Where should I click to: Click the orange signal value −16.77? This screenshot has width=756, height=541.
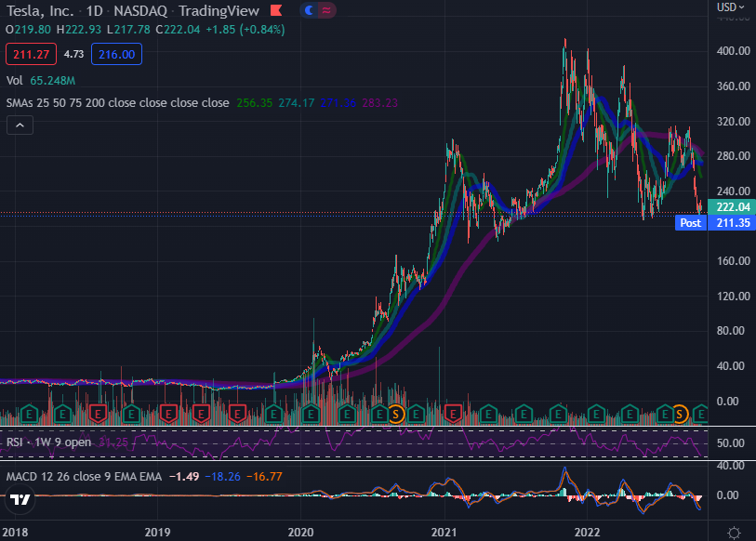point(264,476)
